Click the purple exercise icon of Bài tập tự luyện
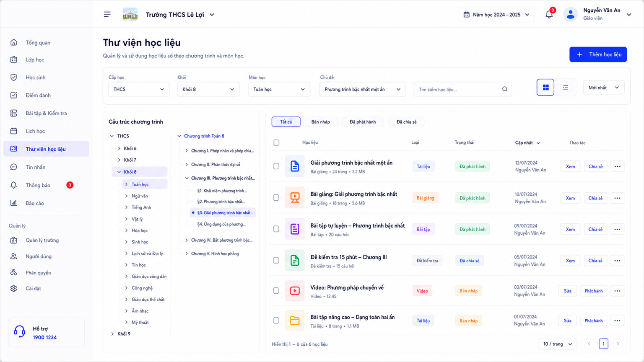This screenshot has height=362, width=644. coord(295,229)
